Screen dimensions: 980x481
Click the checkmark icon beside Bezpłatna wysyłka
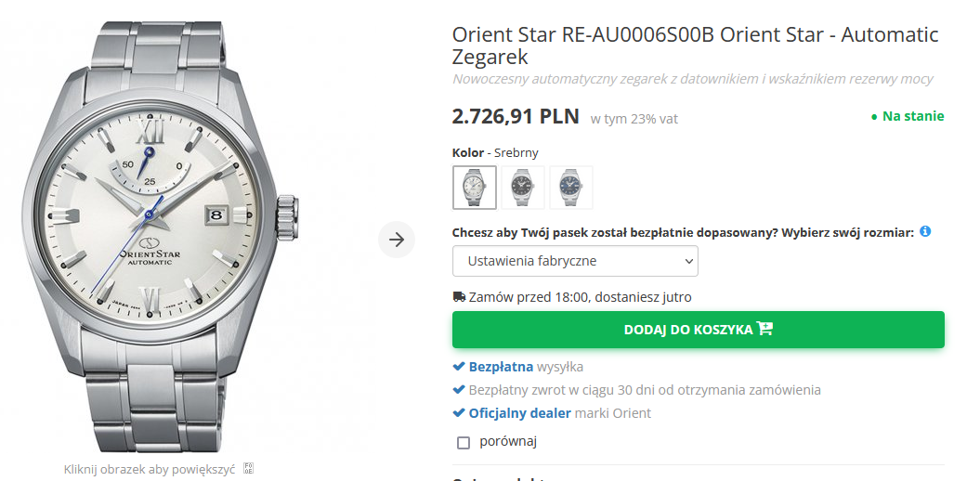[459, 367]
